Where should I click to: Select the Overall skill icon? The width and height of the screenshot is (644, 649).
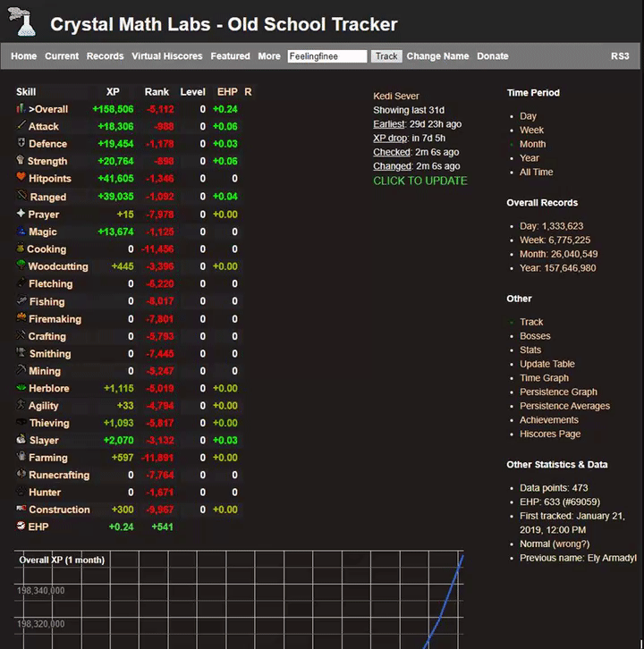click(x=21, y=108)
